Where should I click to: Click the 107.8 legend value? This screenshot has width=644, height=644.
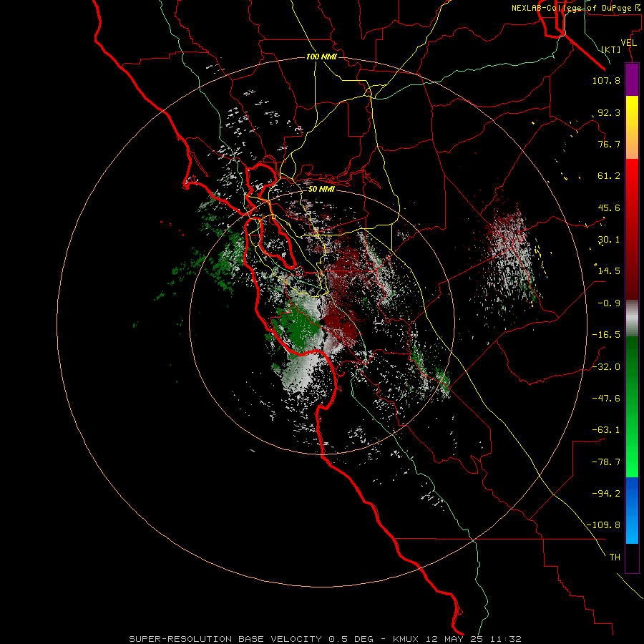point(606,80)
